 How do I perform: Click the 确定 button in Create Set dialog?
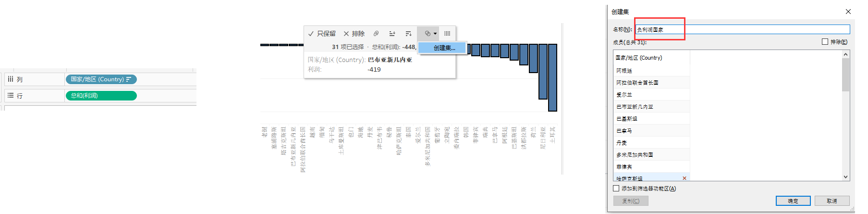pyautogui.click(x=793, y=201)
